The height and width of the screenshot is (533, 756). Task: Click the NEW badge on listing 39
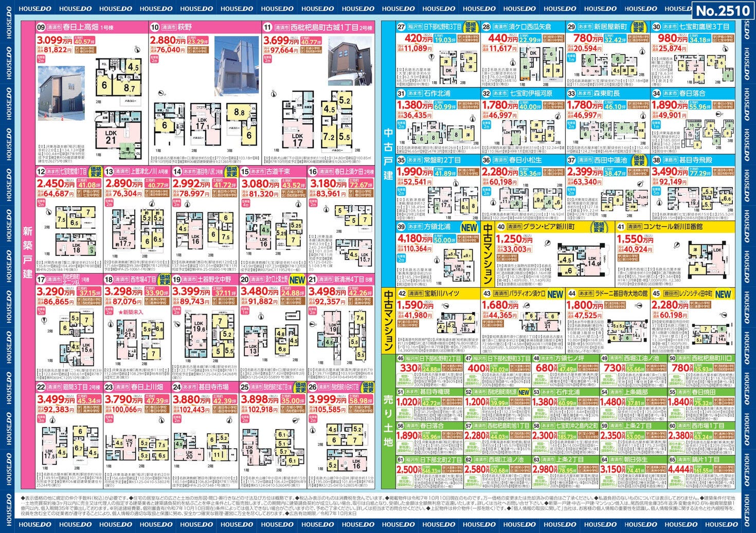pos(469,227)
